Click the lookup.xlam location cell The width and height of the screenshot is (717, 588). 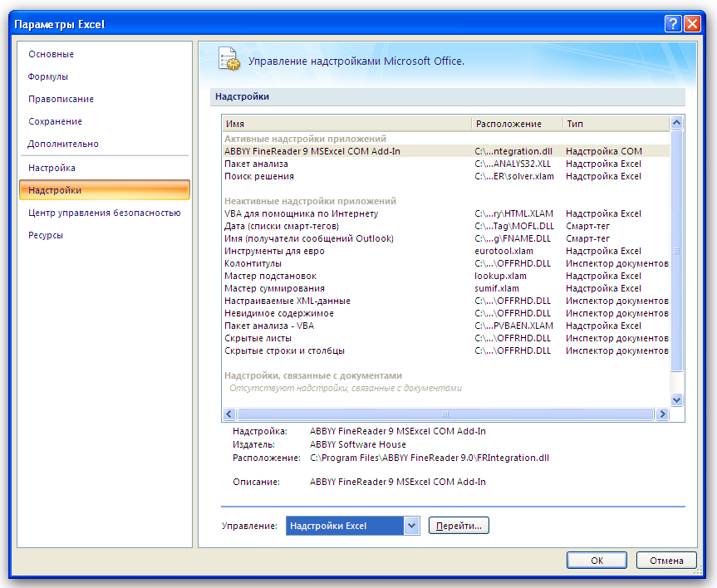500,276
